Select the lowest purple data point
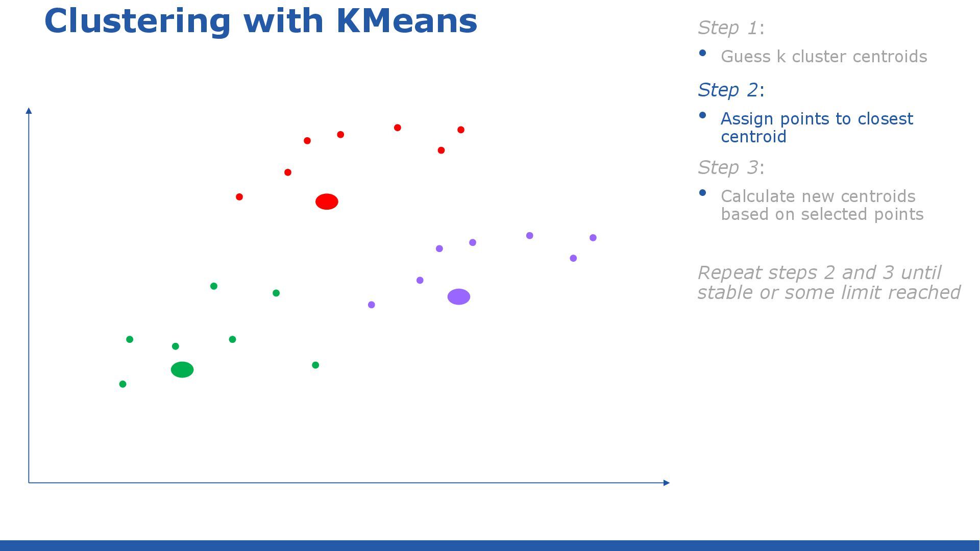 click(x=371, y=305)
